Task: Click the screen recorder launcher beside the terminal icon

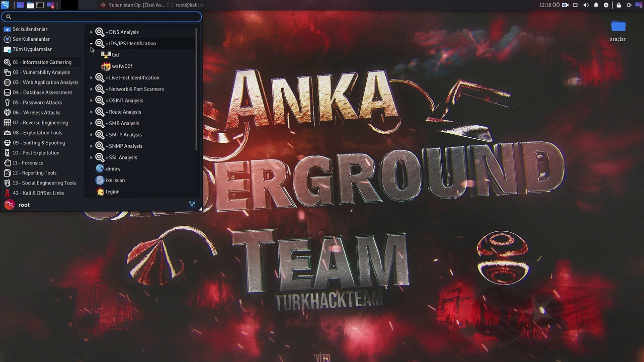Action: click(x=50, y=5)
